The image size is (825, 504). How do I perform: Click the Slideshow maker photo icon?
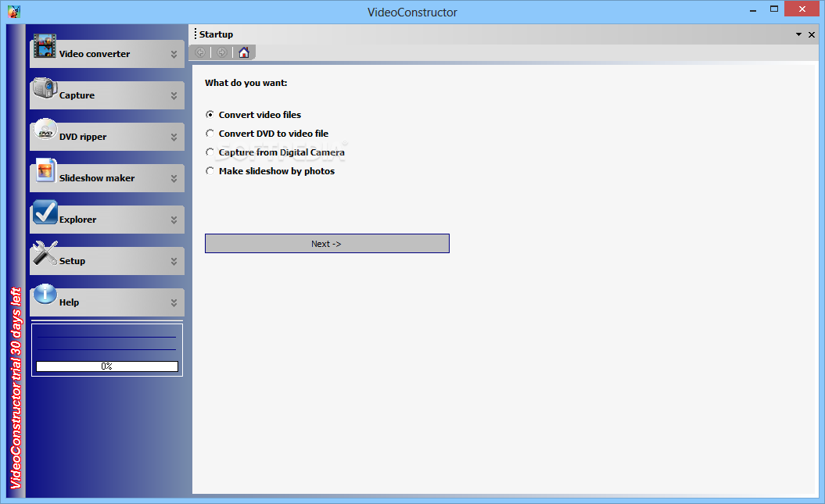point(45,170)
